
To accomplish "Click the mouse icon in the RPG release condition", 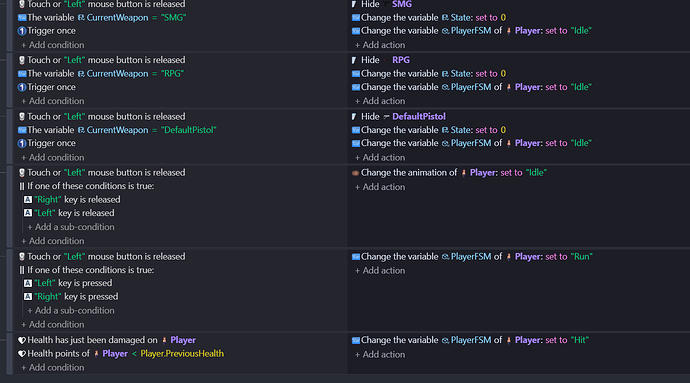I will [x=22, y=60].
